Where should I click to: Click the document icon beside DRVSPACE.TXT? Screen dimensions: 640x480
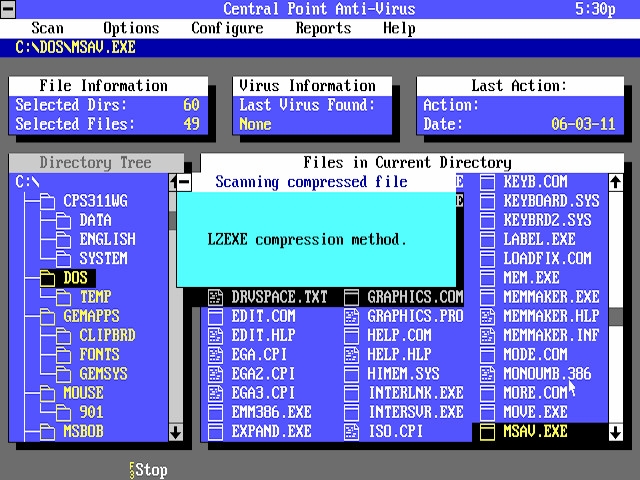pos(216,297)
